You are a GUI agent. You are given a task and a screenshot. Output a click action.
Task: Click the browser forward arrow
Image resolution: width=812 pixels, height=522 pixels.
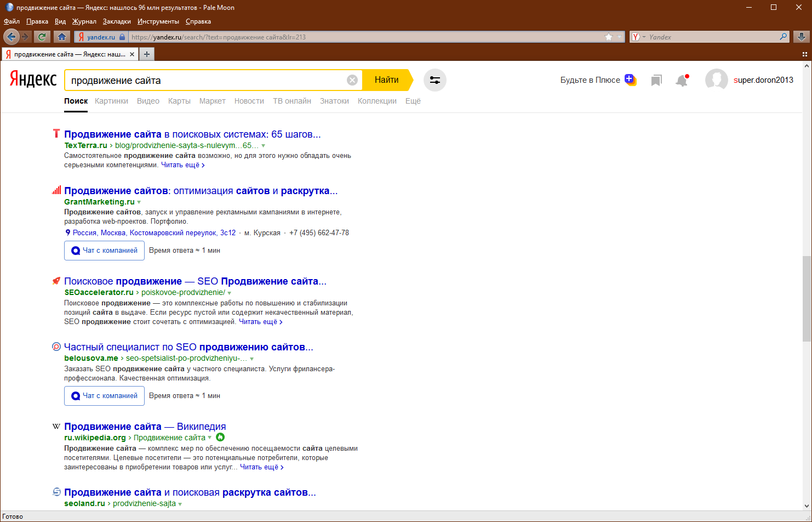point(25,37)
